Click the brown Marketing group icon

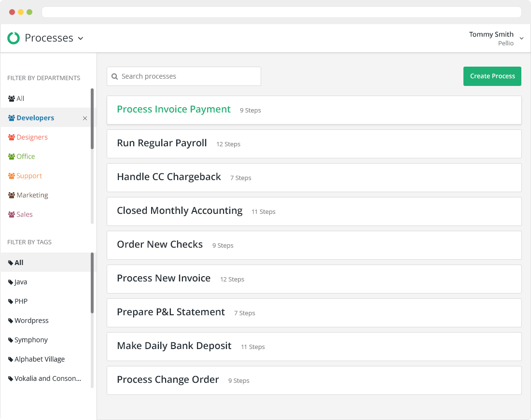[x=12, y=195]
